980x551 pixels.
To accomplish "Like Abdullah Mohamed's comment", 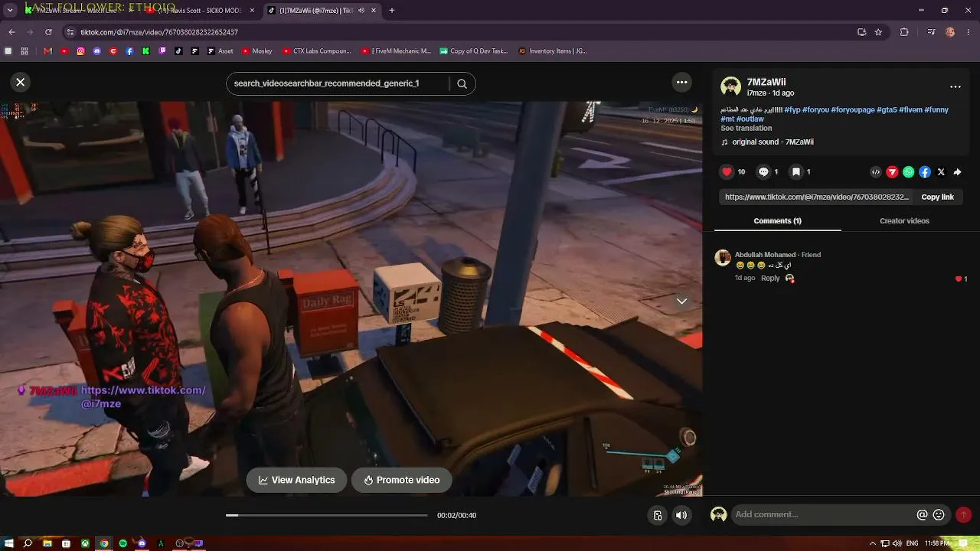I will point(959,279).
